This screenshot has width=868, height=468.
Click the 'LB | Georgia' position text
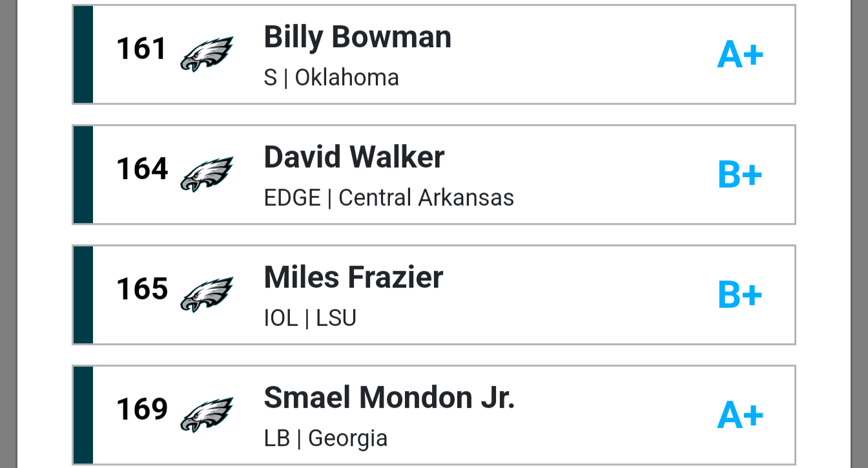pyautogui.click(x=325, y=438)
